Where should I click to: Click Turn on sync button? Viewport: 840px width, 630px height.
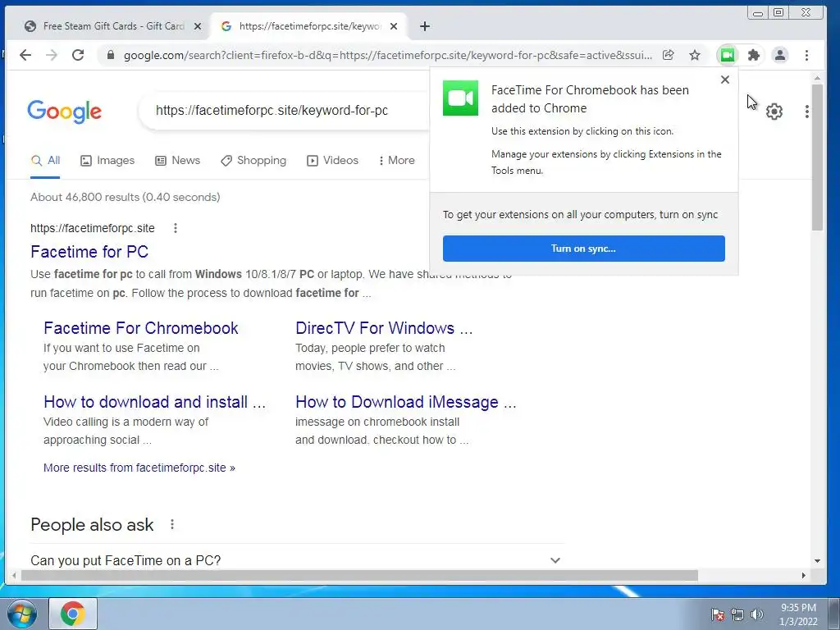click(x=583, y=249)
